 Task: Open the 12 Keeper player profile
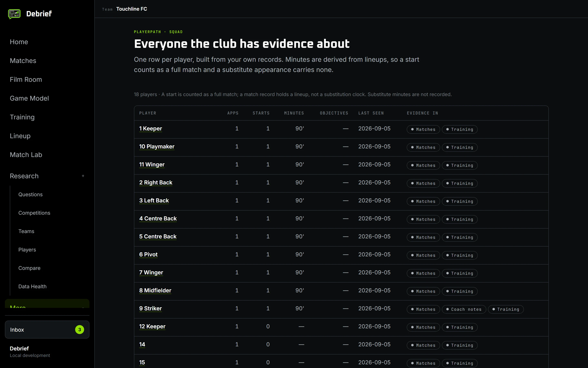[152, 327]
